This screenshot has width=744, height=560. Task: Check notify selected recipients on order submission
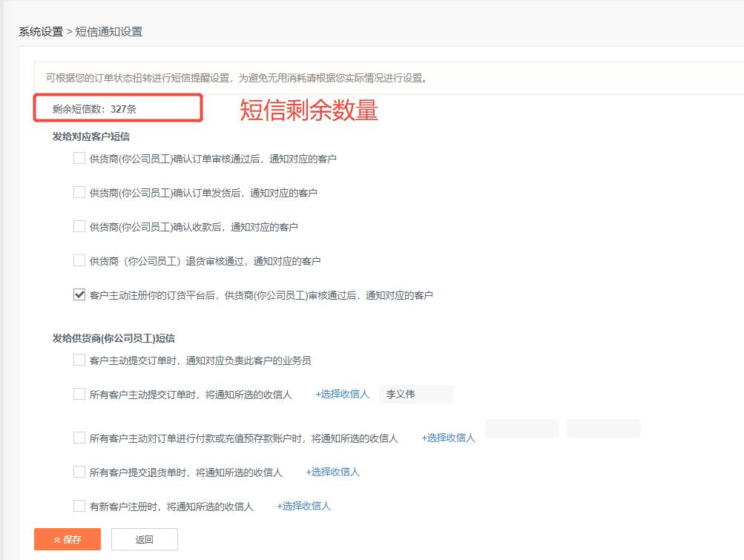[x=79, y=394]
